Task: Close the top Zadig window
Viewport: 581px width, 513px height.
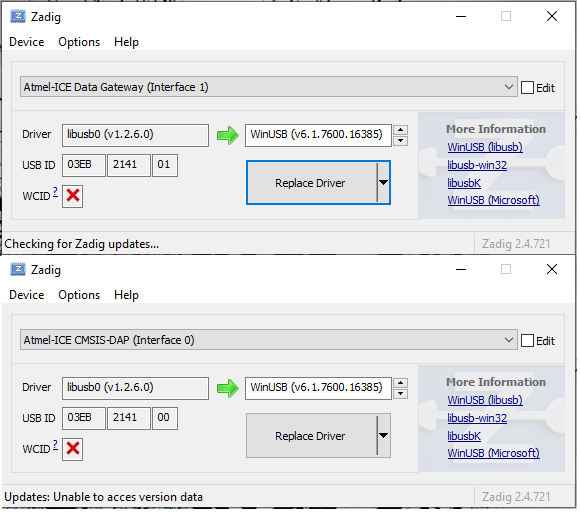Action: tap(552, 16)
